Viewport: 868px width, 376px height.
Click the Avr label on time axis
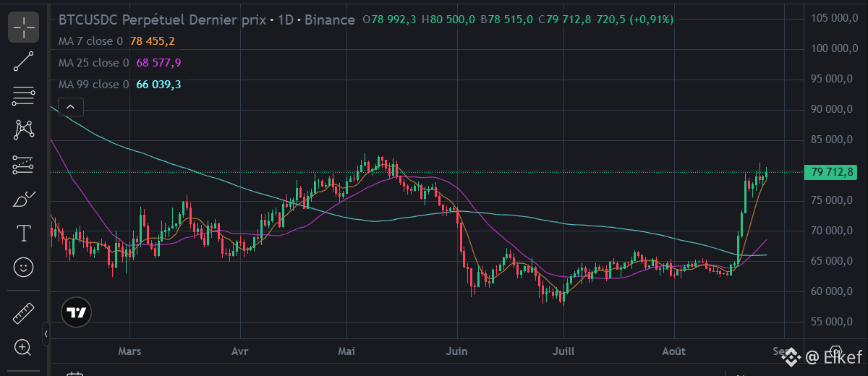(x=239, y=351)
